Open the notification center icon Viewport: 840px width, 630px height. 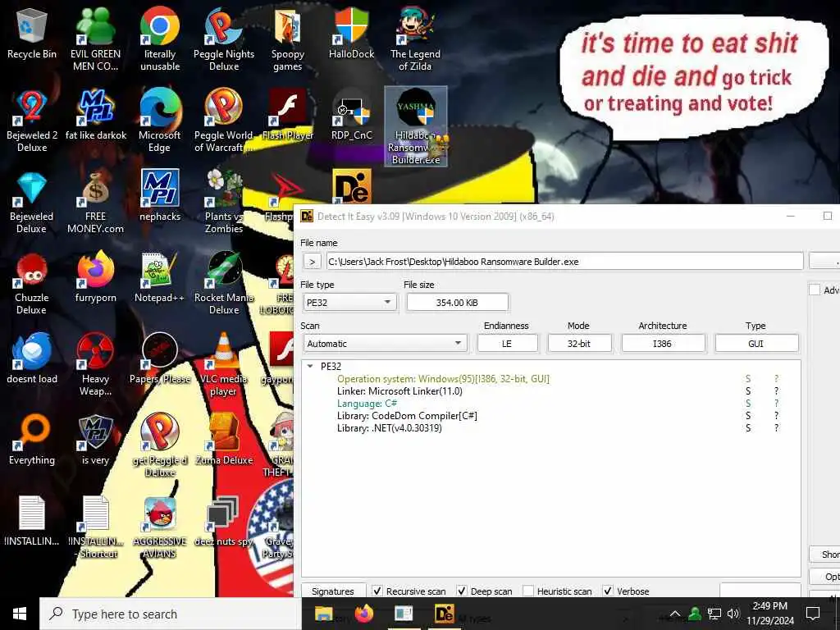pyautogui.click(x=813, y=614)
